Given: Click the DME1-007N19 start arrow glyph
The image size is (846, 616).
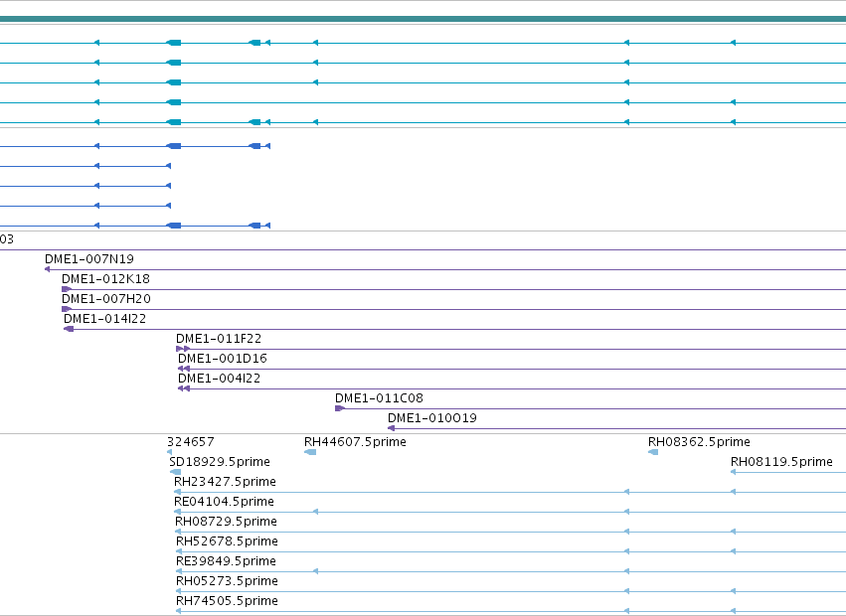Looking at the screenshot, I should (48, 269).
